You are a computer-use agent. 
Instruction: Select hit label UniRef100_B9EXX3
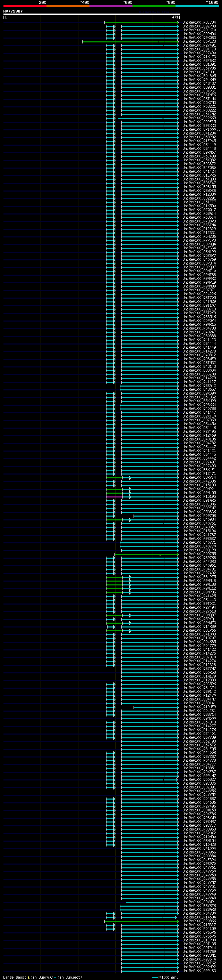pos(199,126)
